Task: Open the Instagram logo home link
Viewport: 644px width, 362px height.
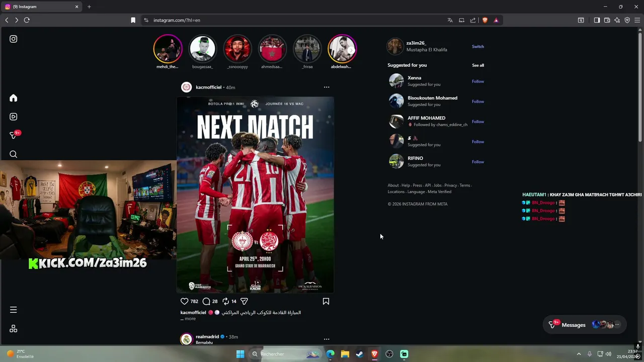Action: pyautogui.click(x=14, y=39)
